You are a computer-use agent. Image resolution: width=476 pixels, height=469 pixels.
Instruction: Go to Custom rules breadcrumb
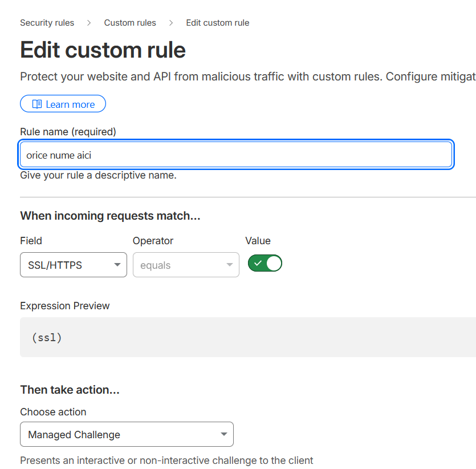pos(130,23)
